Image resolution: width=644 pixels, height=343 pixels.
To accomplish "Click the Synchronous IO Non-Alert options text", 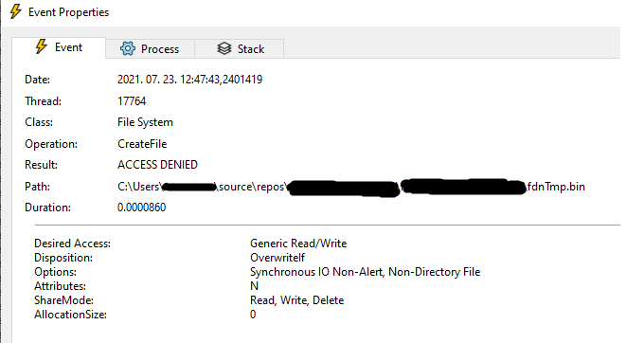I will click(316, 272).
